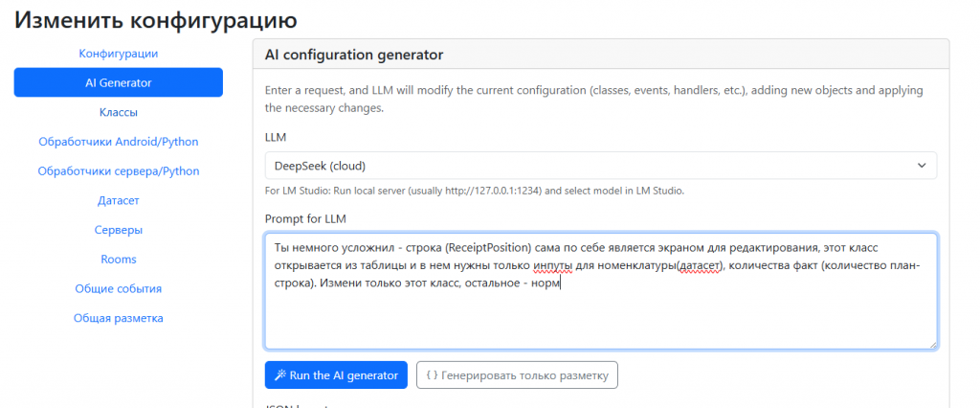Screen dimensions: 980x408
Task: Open the Серверы sidebar item
Action: (x=118, y=230)
